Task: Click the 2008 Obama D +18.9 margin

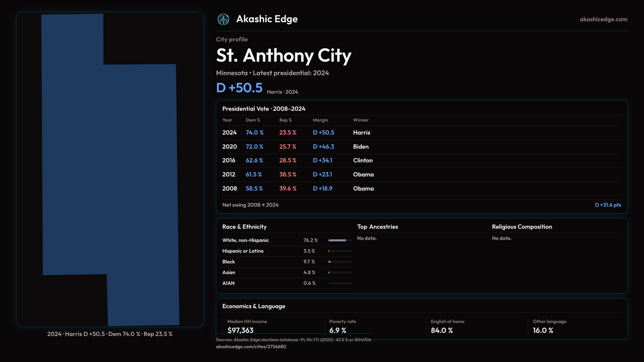Action: pyautogui.click(x=322, y=189)
